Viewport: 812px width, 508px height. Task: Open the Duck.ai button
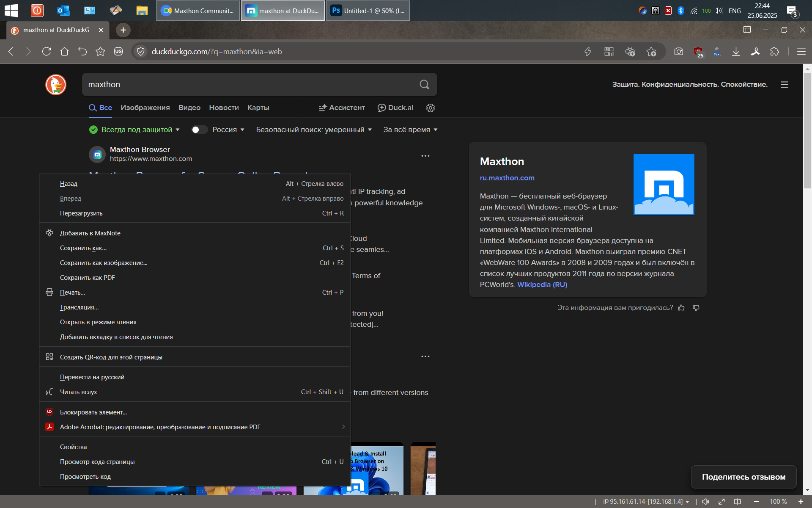click(x=395, y=108)
